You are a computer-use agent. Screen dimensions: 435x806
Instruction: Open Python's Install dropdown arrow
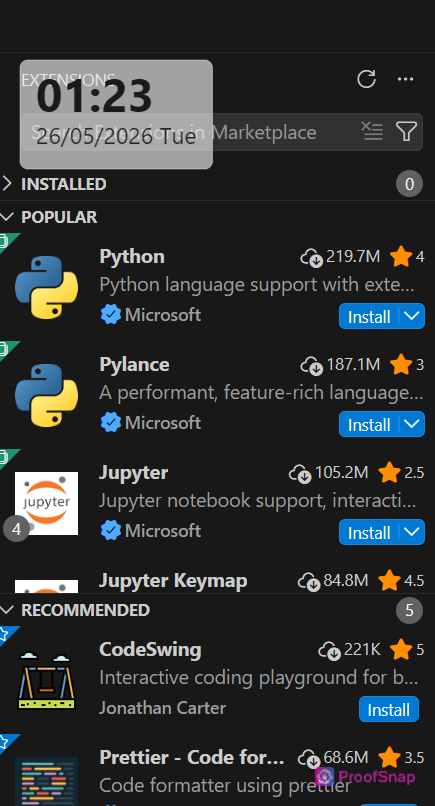coord(412,316)
